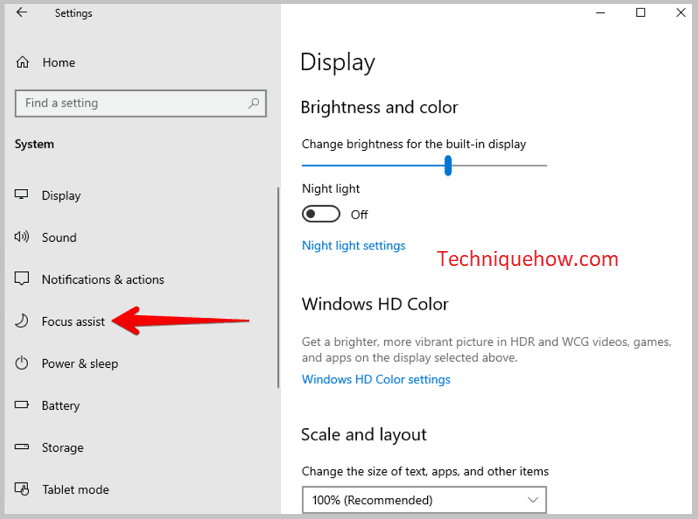Open Notifications & actions settings
The height and width of the screenshot is (519, 698).
[x=103, y=280]
